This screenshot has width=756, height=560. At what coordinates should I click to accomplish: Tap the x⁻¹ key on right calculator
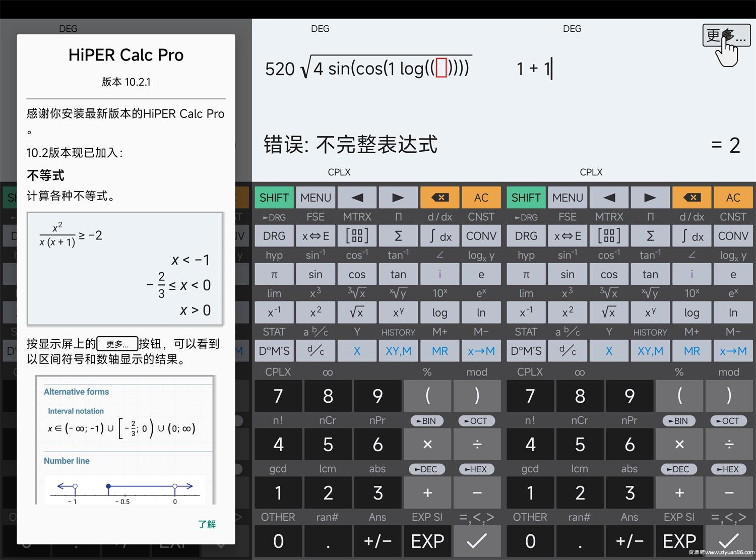(526, 313)
